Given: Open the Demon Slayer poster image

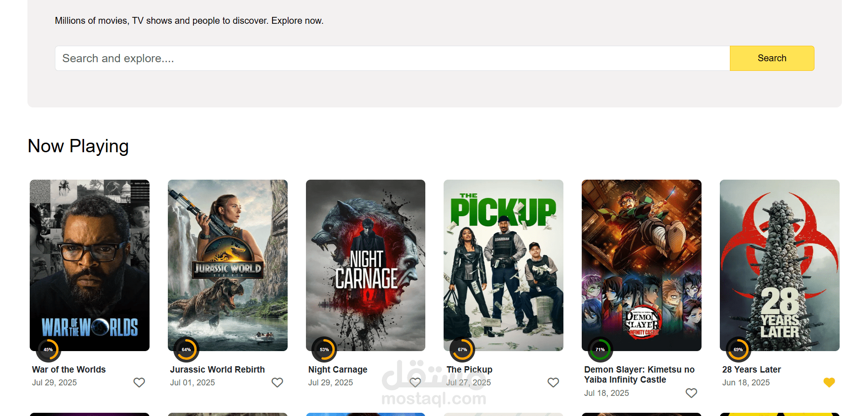Looking at the screenshot, I should 642,265.
